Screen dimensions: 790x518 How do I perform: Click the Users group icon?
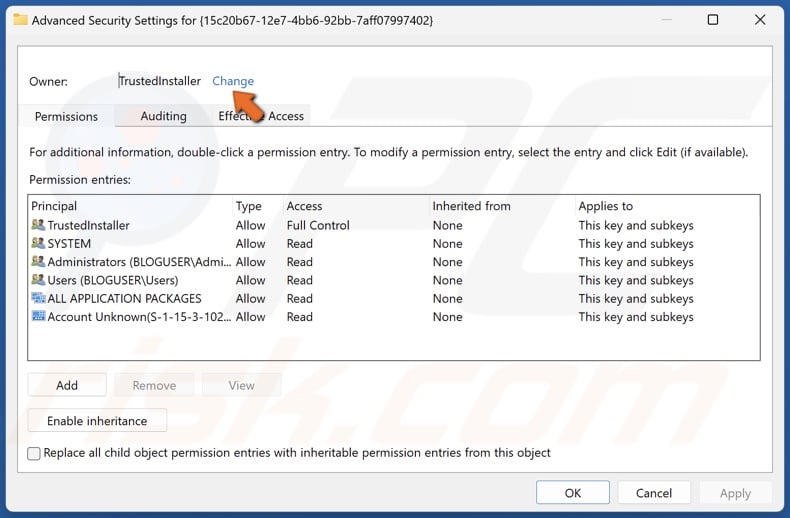(x=38, y=281)
